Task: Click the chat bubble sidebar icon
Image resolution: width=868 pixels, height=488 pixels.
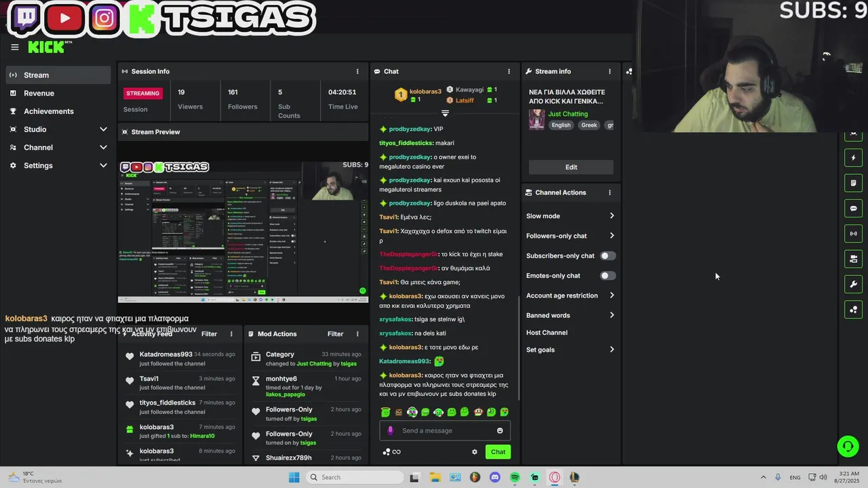Action: pos(853,208)
